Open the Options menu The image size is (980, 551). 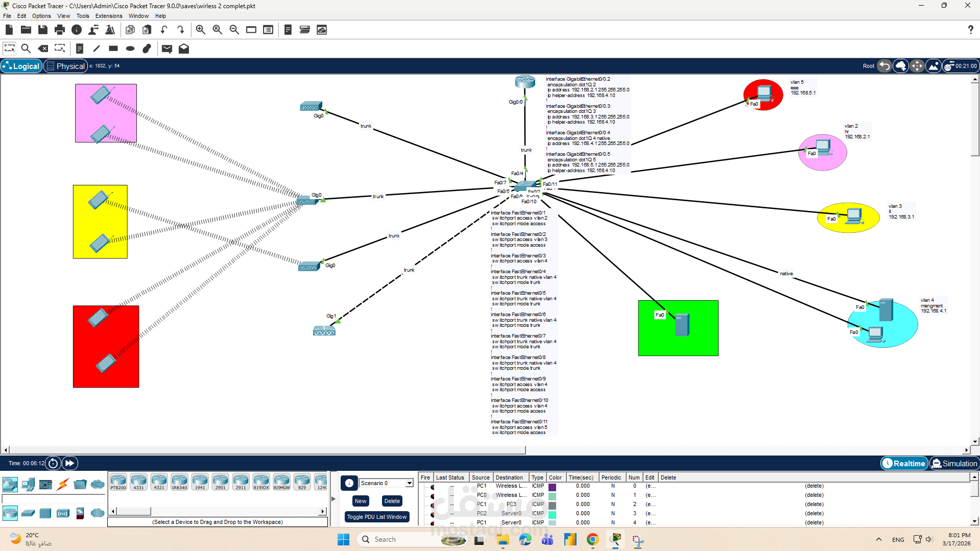41,16
